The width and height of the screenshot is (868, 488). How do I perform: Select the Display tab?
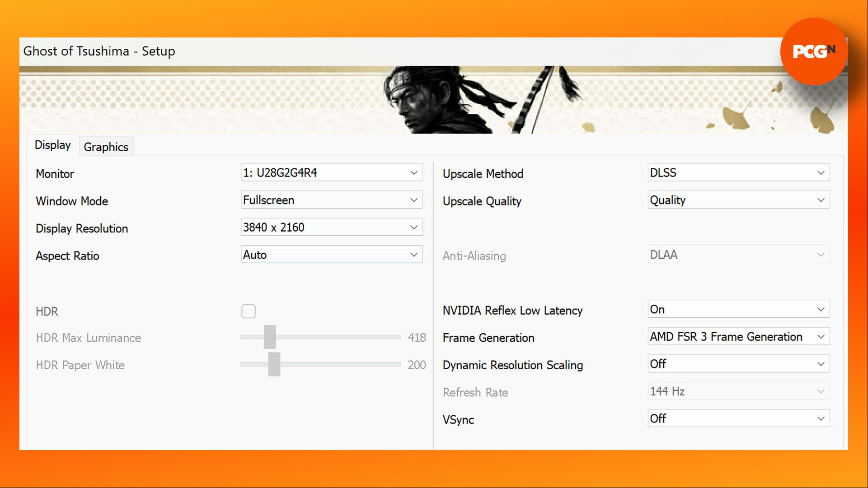(x=53, y=145)
